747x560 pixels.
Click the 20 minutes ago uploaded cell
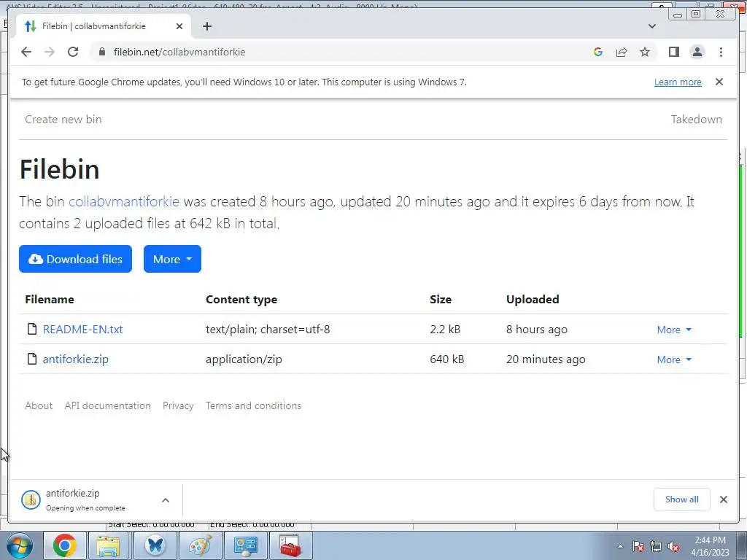pos(546,359)
